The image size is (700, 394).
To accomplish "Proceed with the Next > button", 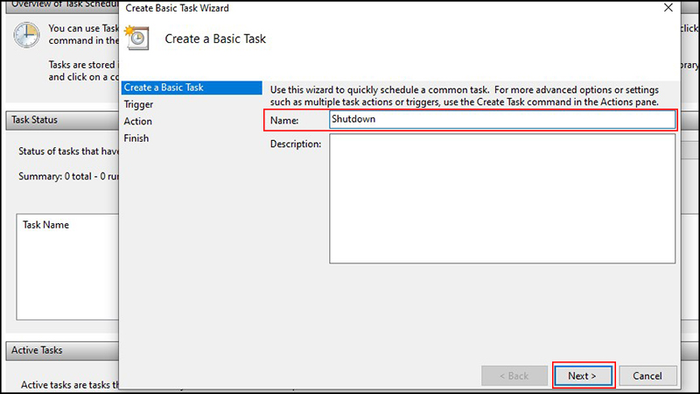I will (x=583, y=376).
